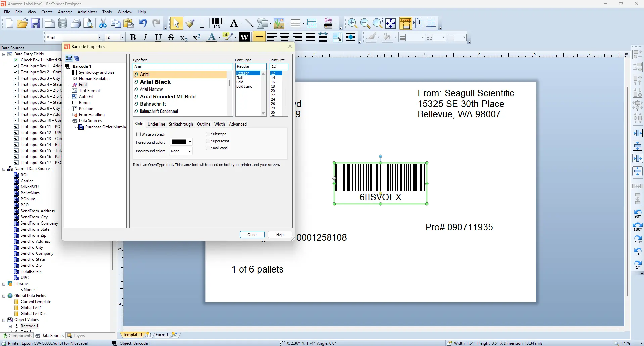
Task: Open Print Preview with the magnifier page icon
Action: (x=88, y=23)
